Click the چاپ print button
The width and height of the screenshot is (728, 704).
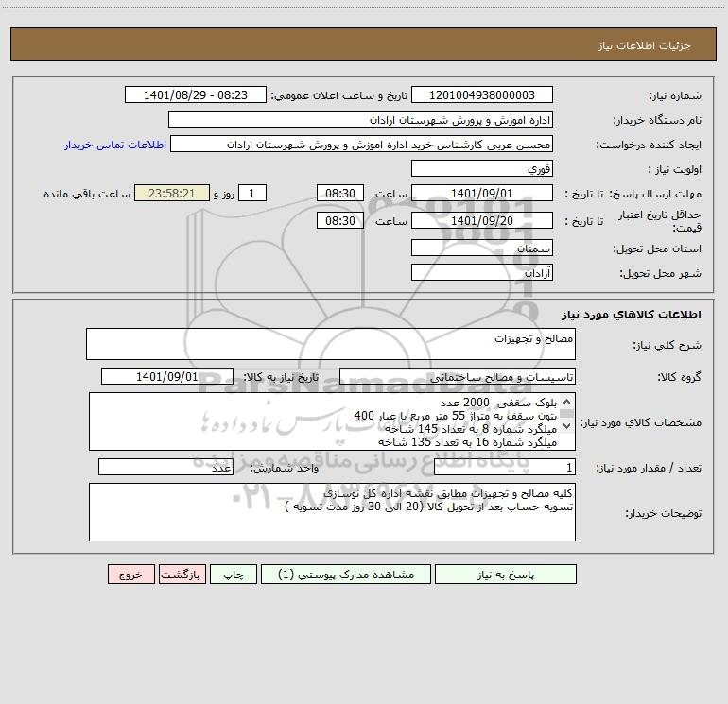(x=234, y=575)
